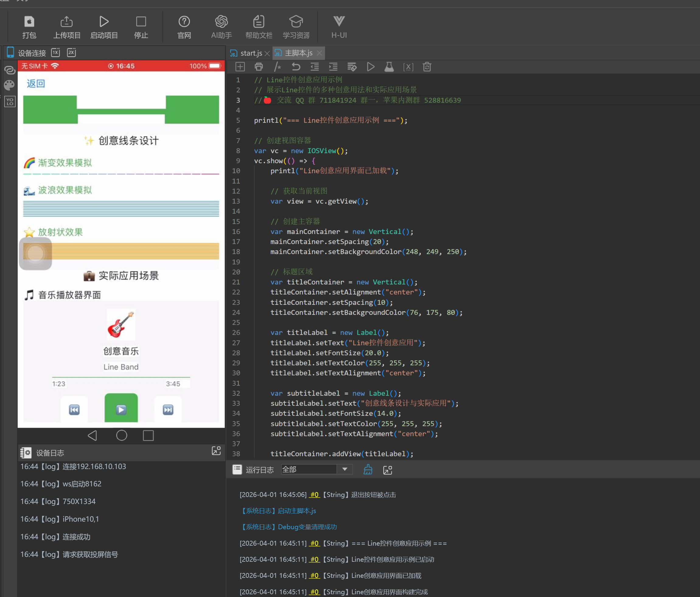This screenshot has width=700, height=597.
Task: Start the project with 启动项目
Action: point(104,27)
